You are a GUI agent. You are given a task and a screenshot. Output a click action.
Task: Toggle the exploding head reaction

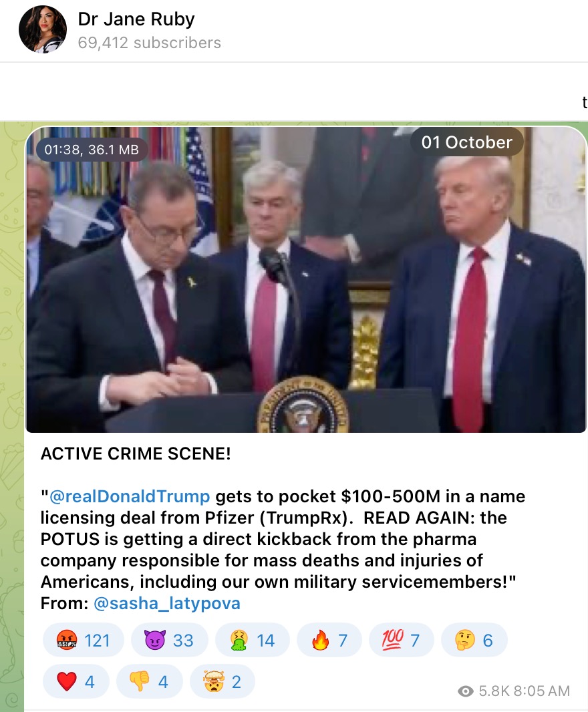point(223,681)
